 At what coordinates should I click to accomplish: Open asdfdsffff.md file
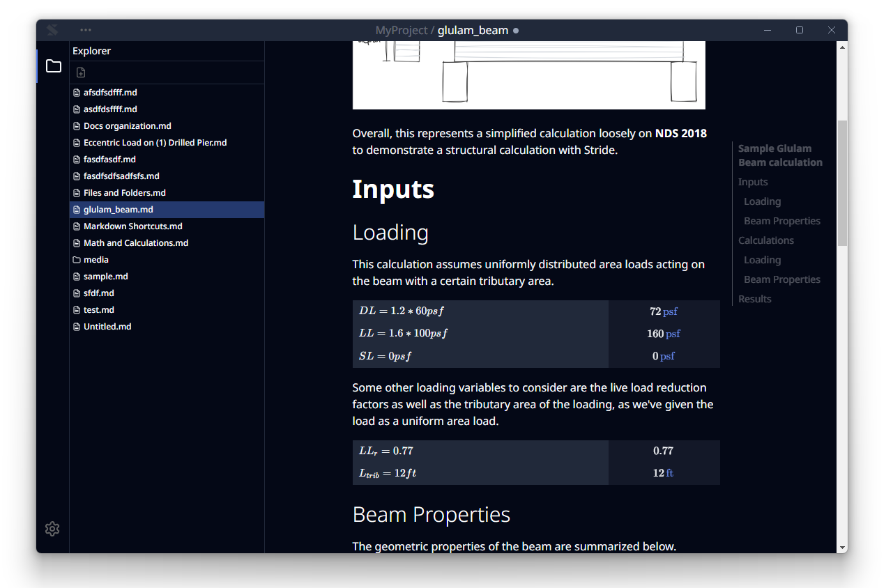click(167, 109)
